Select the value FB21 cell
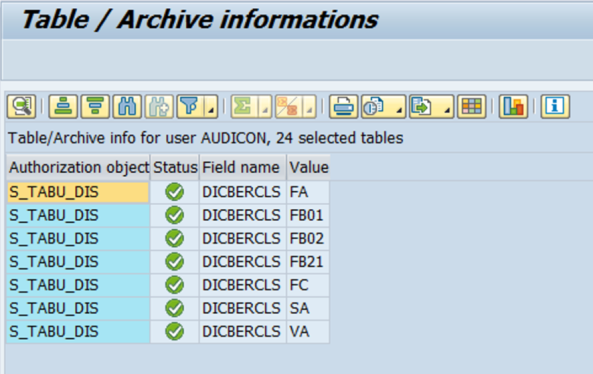The width and height of the screenshot is (593, 374). tap(308, 262)
